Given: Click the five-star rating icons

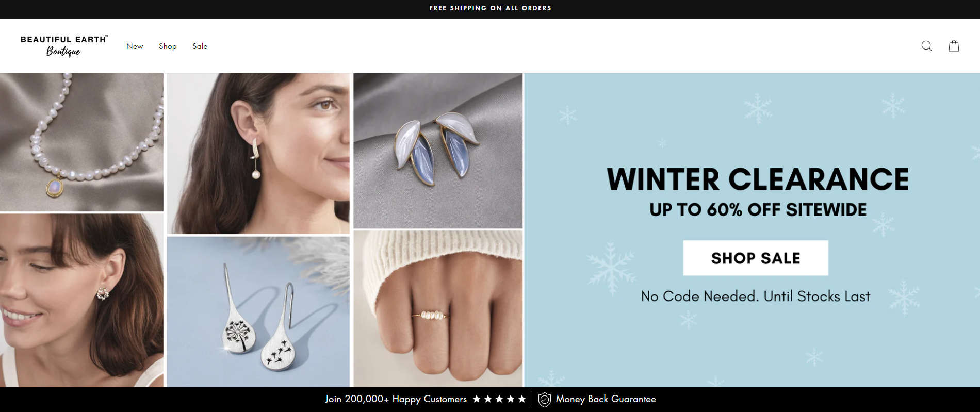Looking at the screenshot, I should coord(499,399).
